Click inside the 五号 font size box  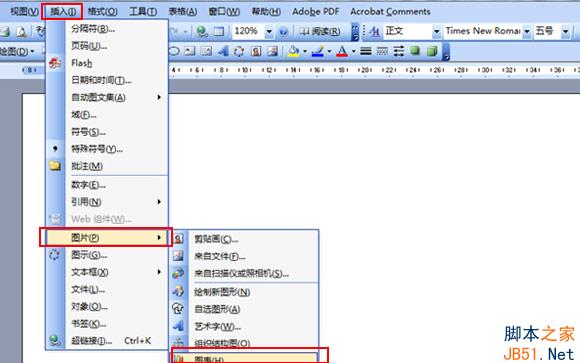547,31
